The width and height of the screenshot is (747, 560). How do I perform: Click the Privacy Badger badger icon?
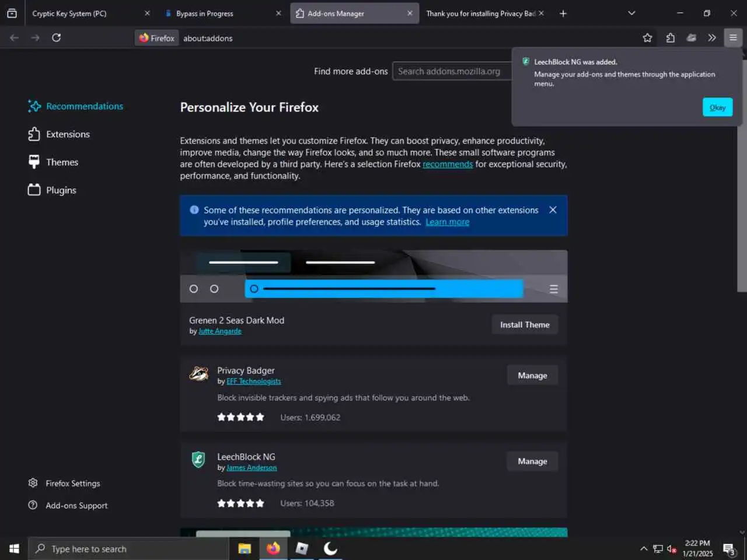coord(199,374)
